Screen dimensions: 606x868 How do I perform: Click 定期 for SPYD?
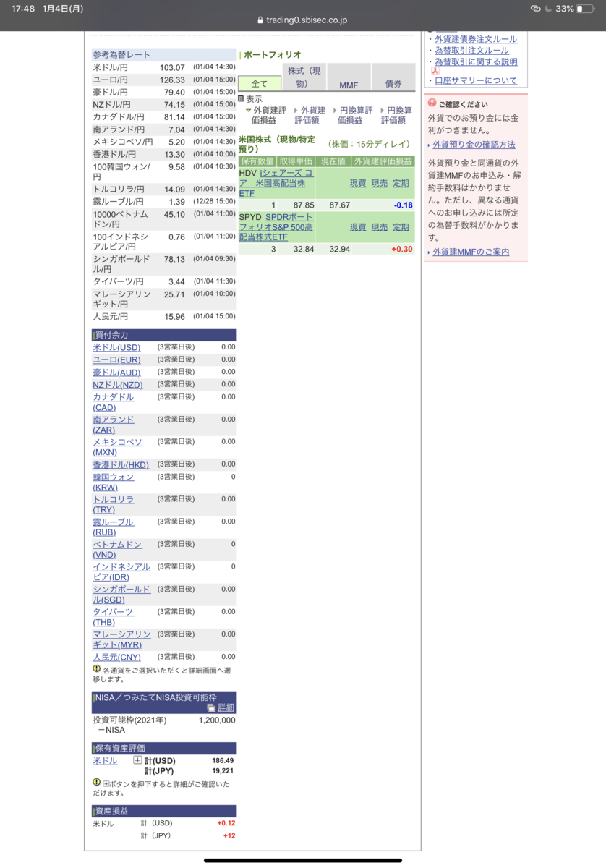(x=401, y=227)
